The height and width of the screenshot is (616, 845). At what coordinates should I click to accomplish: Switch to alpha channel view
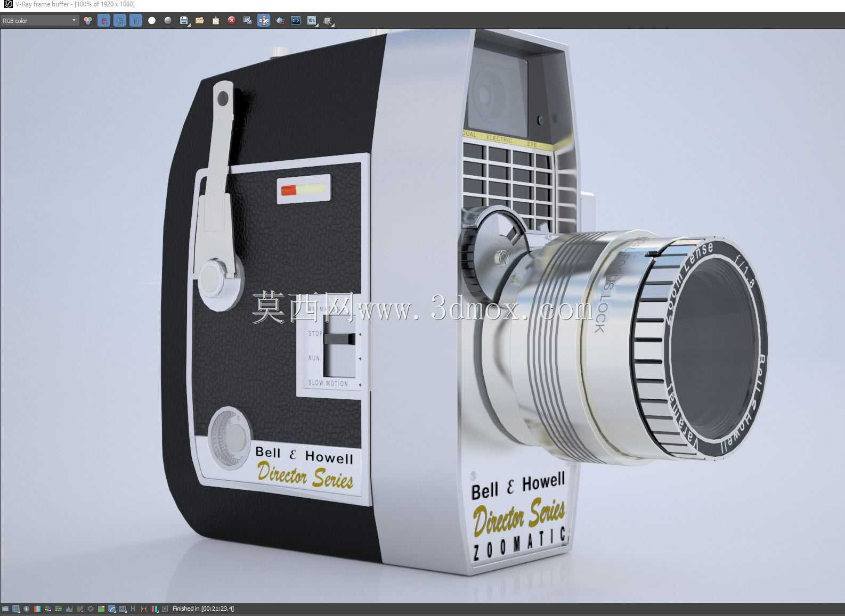[x=152, y=21]
